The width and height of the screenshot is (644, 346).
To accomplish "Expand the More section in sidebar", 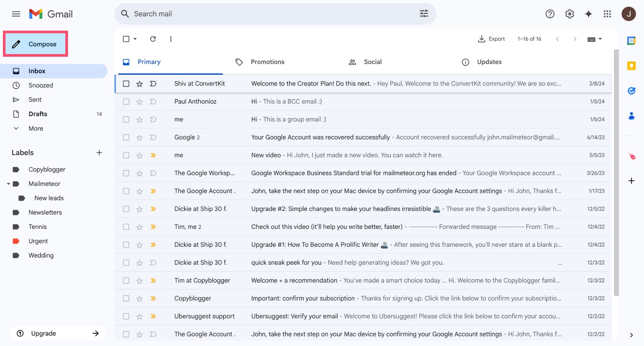I will click(36, 128).
